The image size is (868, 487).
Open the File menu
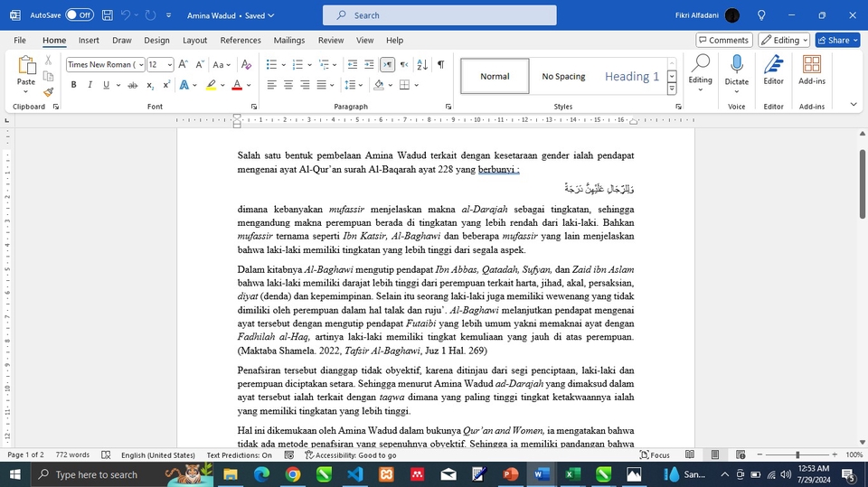[x=20, y=41]
